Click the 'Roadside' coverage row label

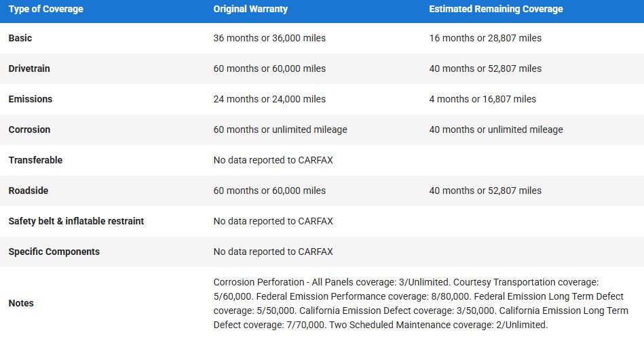tap(29, 191)
